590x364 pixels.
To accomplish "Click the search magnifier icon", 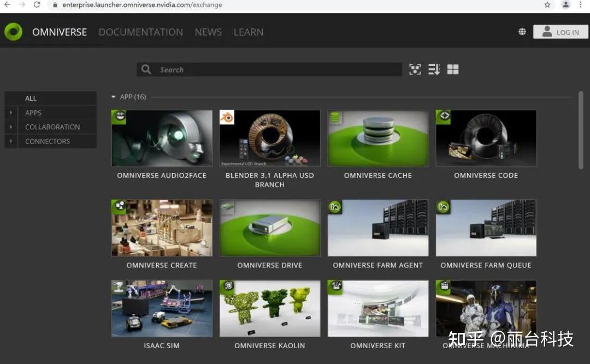I will click(146, 69).
